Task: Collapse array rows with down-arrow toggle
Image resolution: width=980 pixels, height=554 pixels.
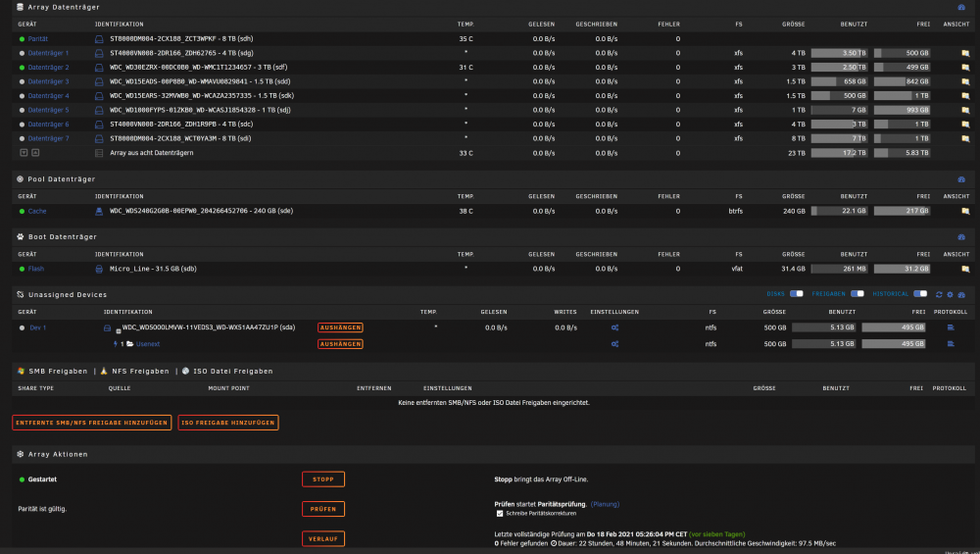Action: (24, 153)
